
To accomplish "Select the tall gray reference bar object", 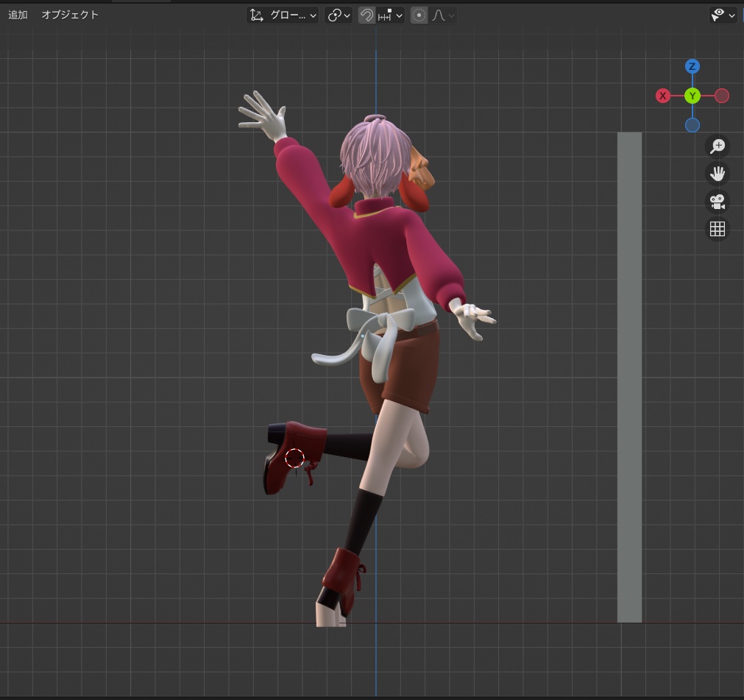I will (x=629, y=378).
